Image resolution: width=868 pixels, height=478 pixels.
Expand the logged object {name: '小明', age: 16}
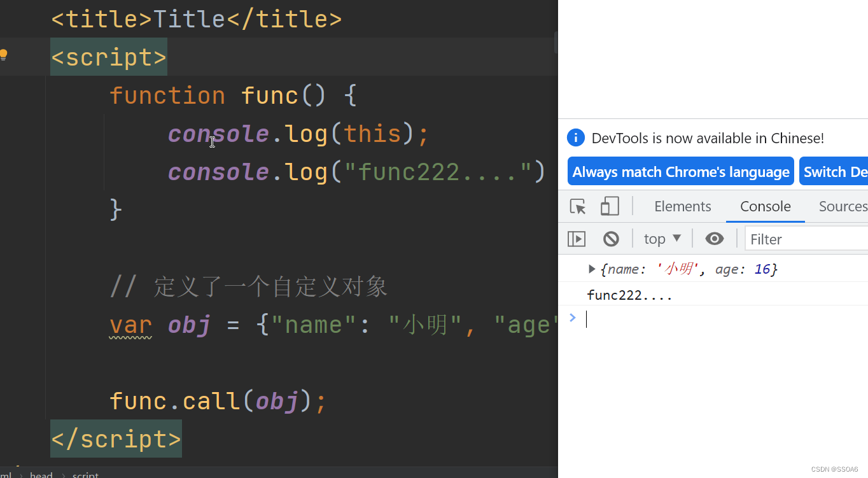pyautogui.click(x=592, y=269)
